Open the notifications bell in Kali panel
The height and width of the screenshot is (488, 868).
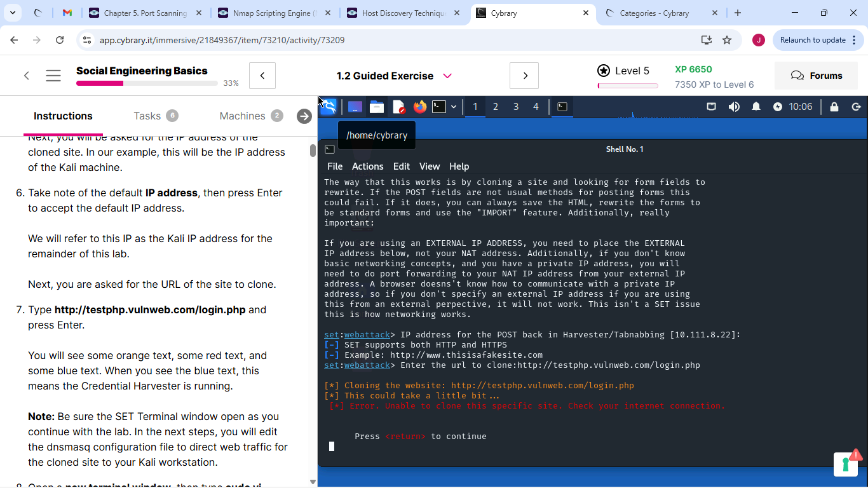[x=756, y=107]
